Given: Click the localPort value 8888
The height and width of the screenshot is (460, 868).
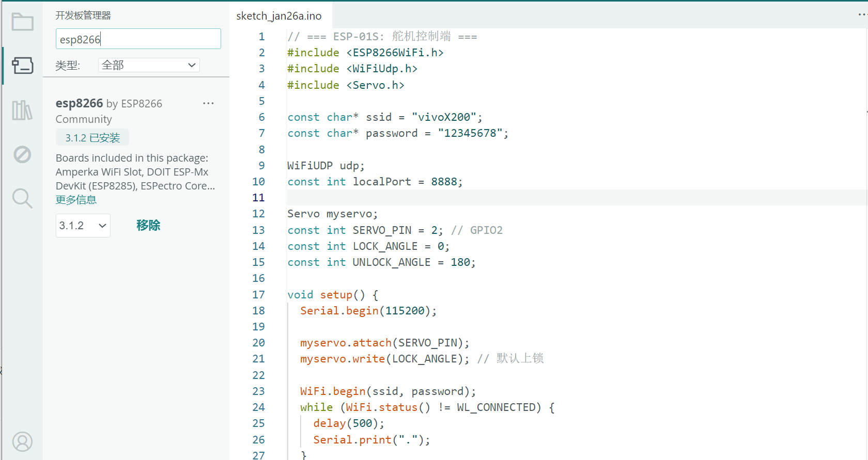Looking at the screenshot, I should point(444,182).
